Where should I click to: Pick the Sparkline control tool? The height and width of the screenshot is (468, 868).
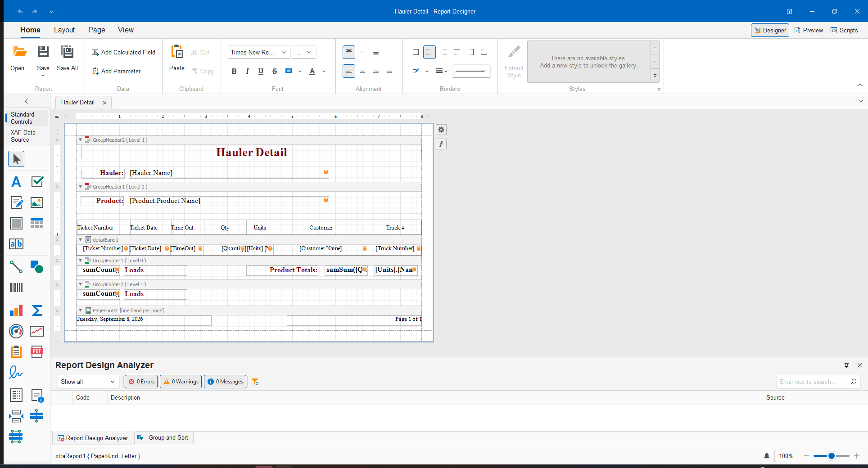pyautogui.click(x=37, y=331)
